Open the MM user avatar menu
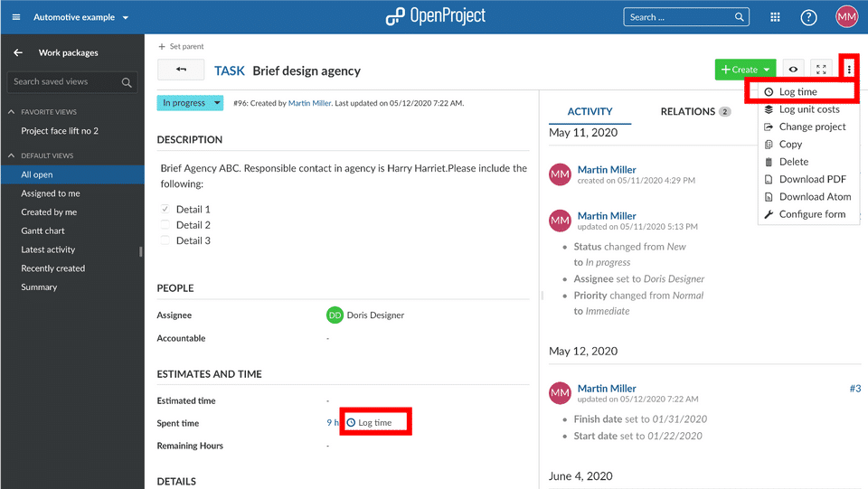The image size is (868, 489). click(846, 16)
